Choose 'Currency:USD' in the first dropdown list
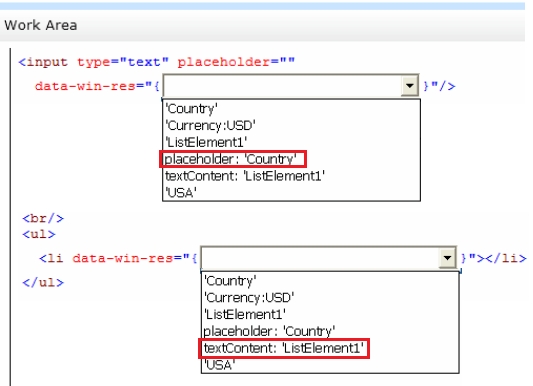The width and height of the screenshot is (533, 386). 210,125
